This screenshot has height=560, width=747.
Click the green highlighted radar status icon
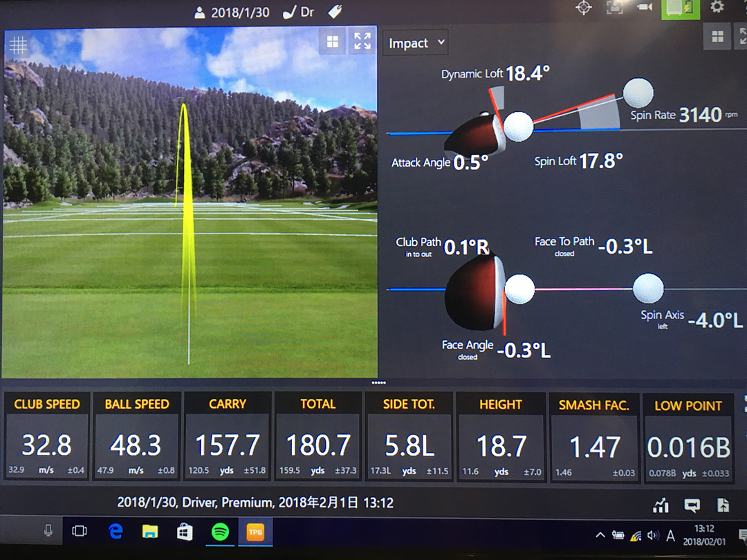coord(680,8)
